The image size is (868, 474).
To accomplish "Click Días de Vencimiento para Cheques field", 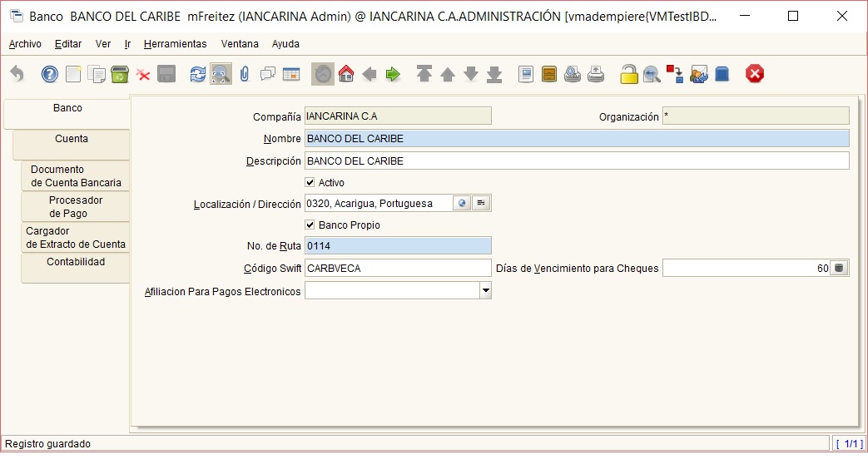I will pos(746,268).
